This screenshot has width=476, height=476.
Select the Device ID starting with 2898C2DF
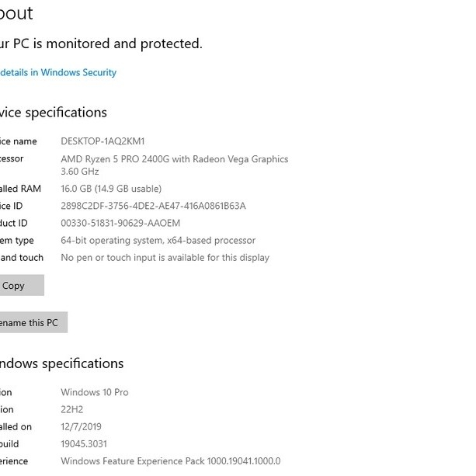(153, 206)
